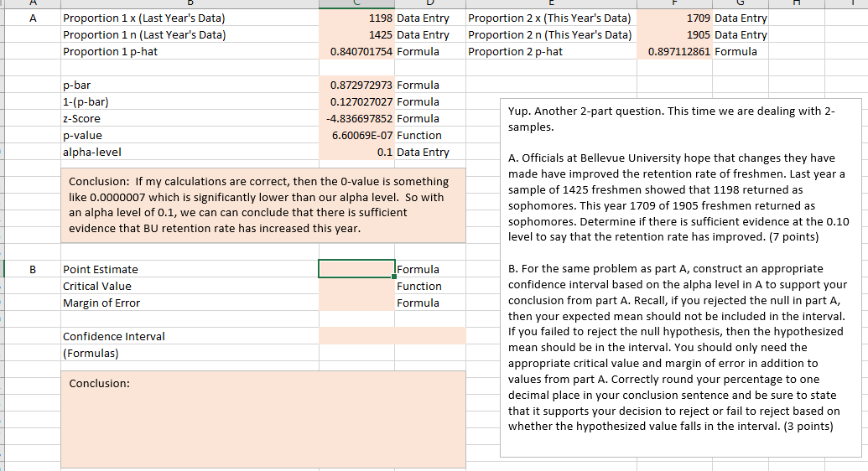Viewport: 868px width, 471px height.
Task: Click 'Function' next to Critical Value
Action: click(x=419, y=286)
